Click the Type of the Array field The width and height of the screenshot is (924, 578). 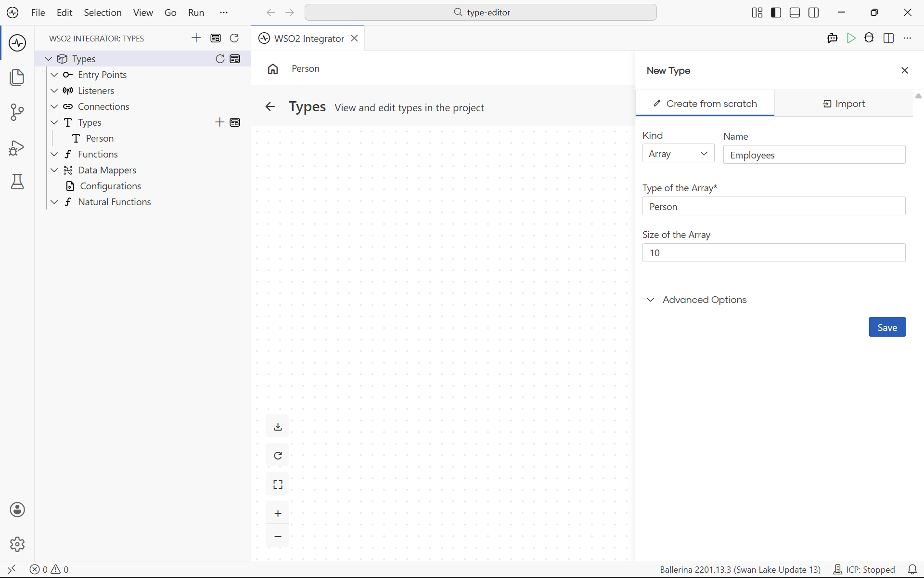pyautogui.click(x=774, y=206)
